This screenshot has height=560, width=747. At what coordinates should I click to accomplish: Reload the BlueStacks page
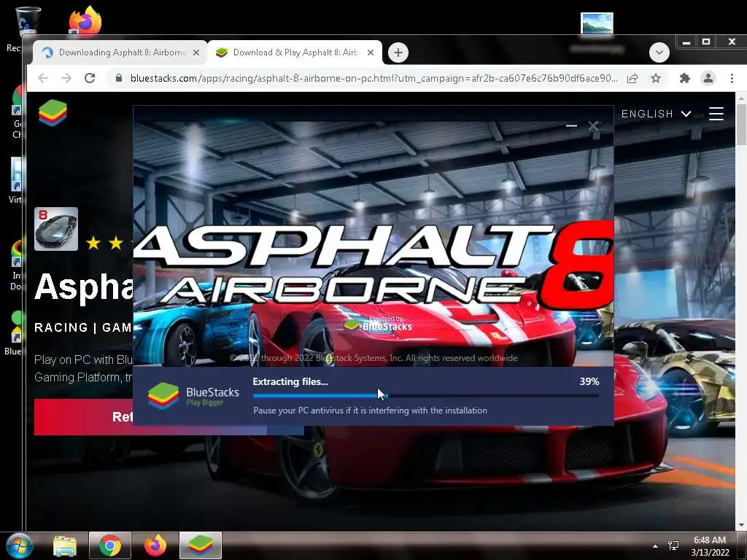coord(90,78)
